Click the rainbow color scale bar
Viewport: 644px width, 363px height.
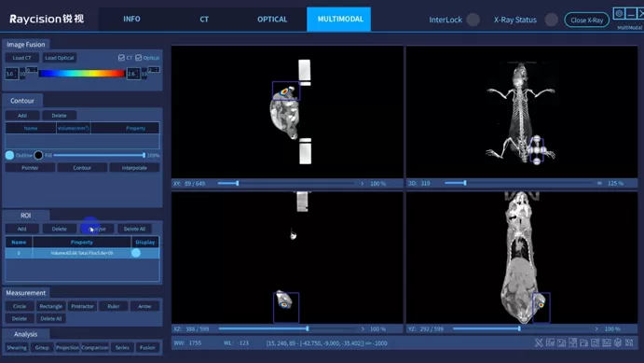point(82,74)
